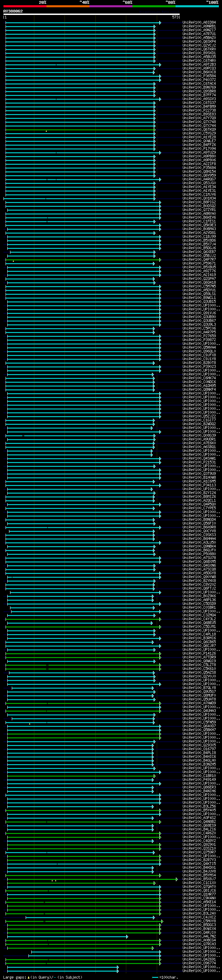This screenshot has height=980, width=222.
Task: Open hit UniRef100_P21531
Action: [x=199, y=462]
